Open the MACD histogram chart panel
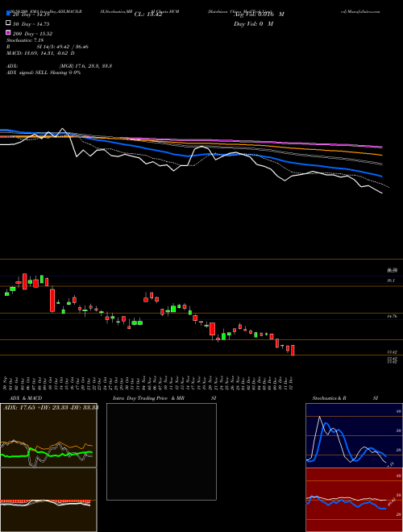The image size is (403, 532). 48,500
